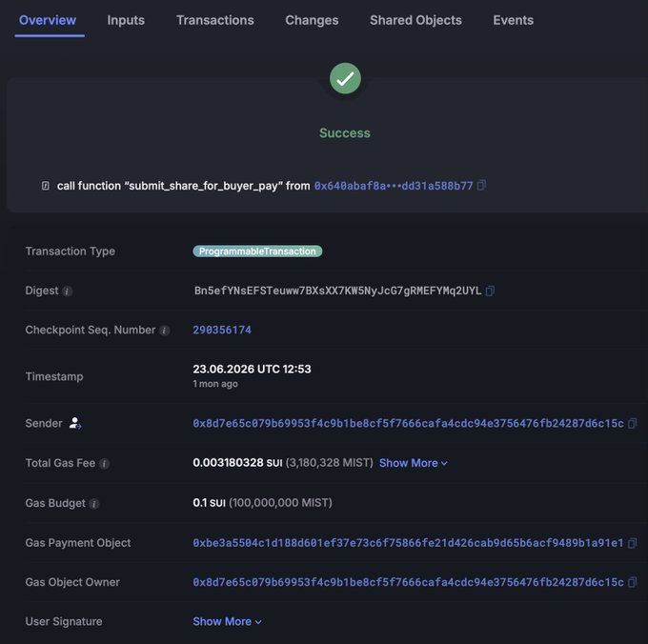Open the Events tab
The width and height of the screenshot is (648, 644).
(x=513, y=20)
